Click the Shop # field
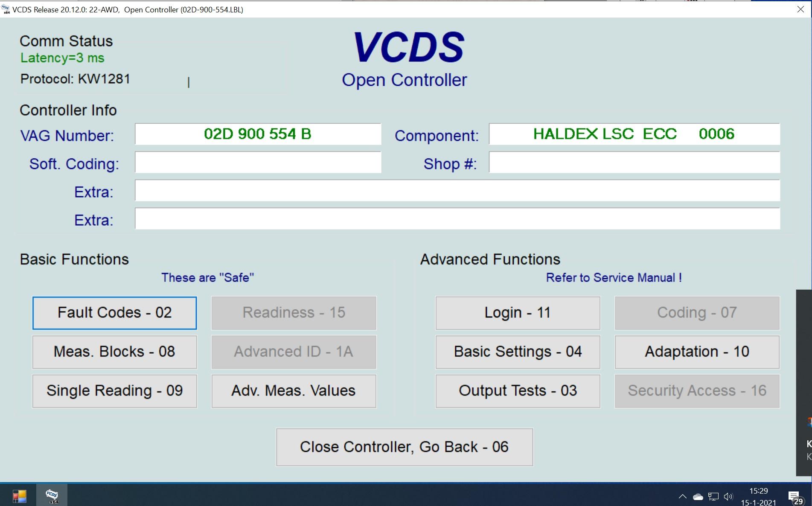 click(x=634, y=162)
